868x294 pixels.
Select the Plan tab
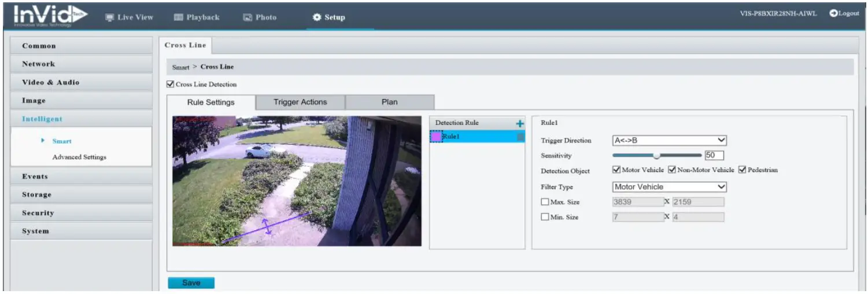click(390, 102)
